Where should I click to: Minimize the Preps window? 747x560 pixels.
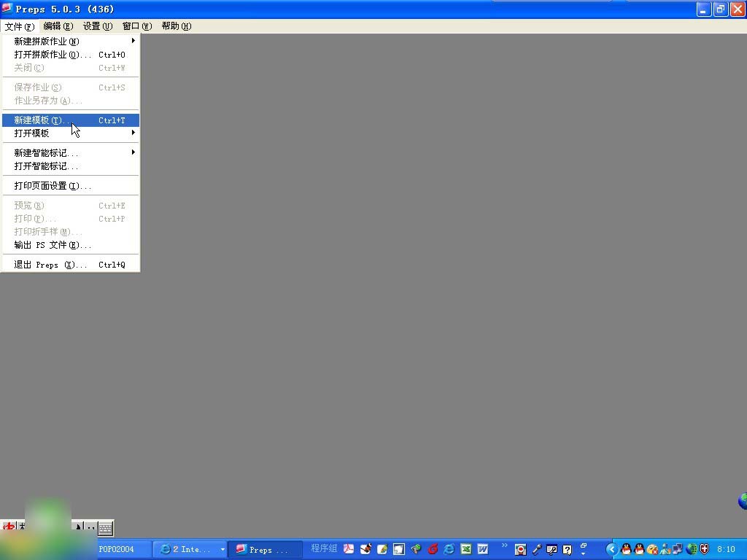(x=704, y=9)
